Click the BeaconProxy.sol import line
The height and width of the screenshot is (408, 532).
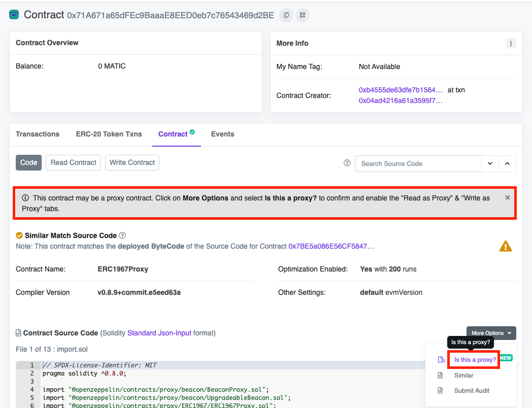coord(155,389)
